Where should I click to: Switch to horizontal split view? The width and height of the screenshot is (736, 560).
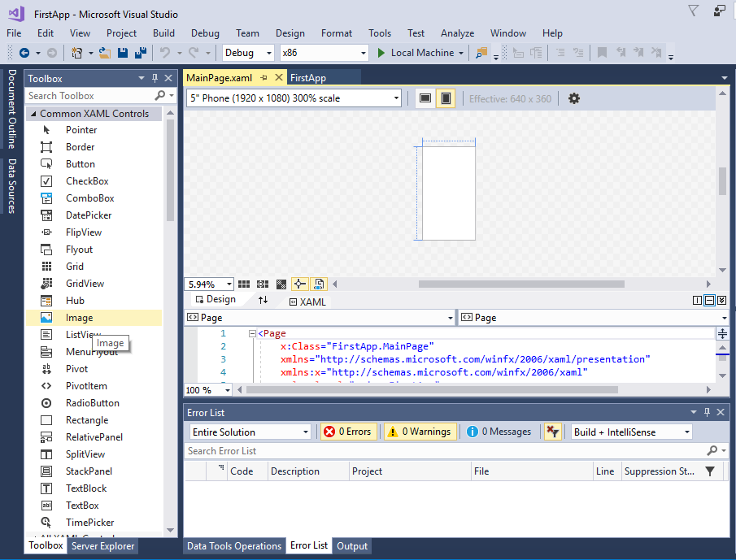pyautogui.click(x=709, y=300)
